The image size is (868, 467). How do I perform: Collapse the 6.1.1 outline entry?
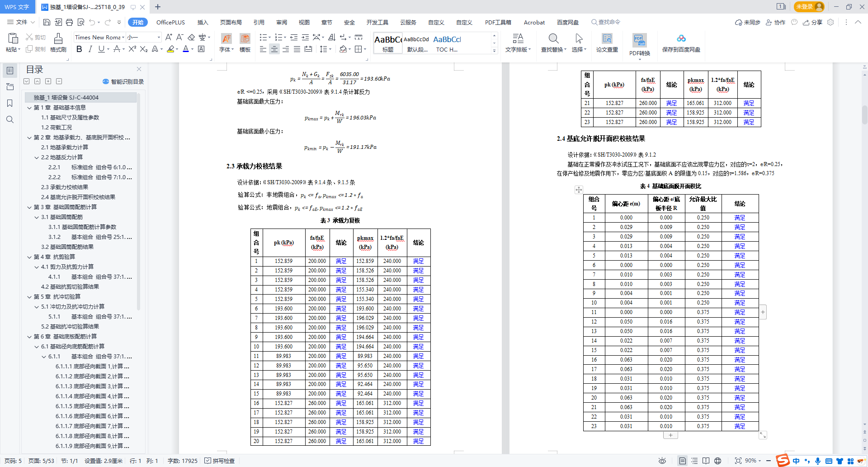pyautogui.click(x=44, y=357)
